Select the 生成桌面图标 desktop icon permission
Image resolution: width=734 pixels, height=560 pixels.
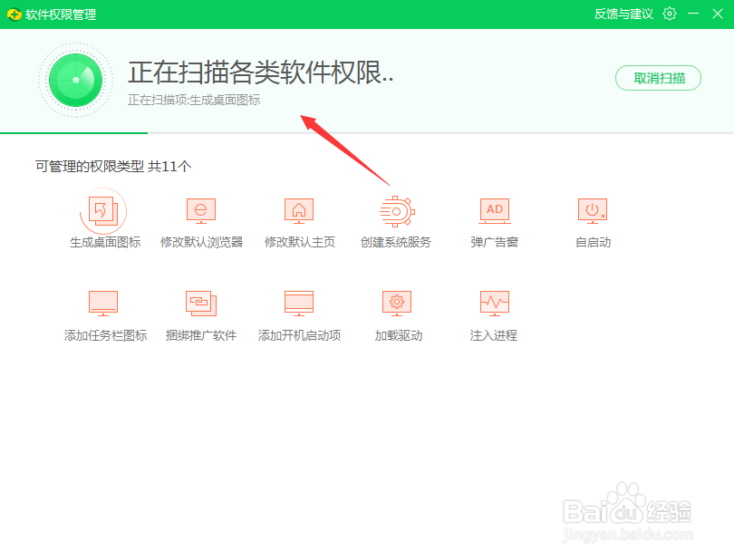coord(102,210)
